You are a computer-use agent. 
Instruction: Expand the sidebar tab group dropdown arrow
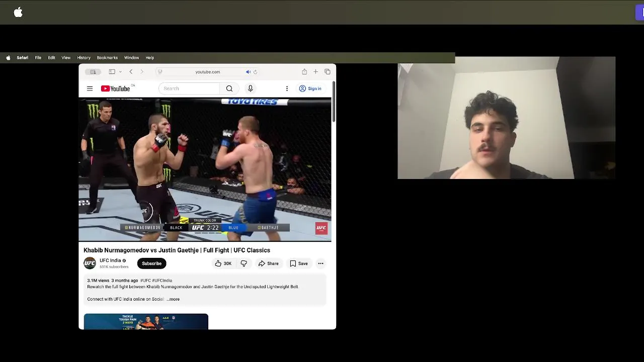coord(120,72)
